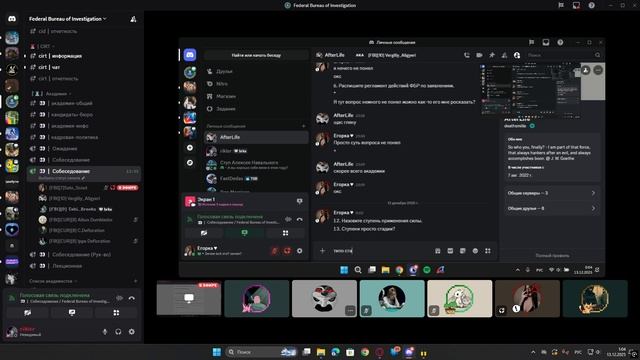
Task: Select the live stream thumbnail tile
Action: (x=189, y=298)
